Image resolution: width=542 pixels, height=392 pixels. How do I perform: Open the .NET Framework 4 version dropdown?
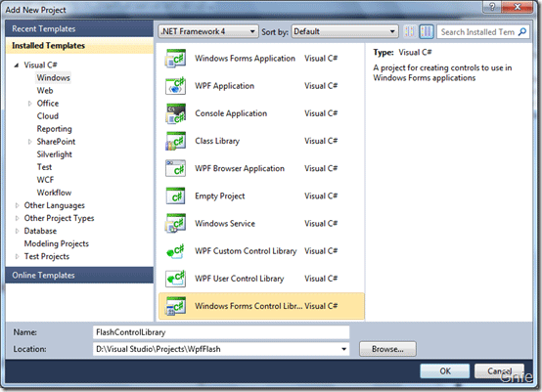pos(208,31)
